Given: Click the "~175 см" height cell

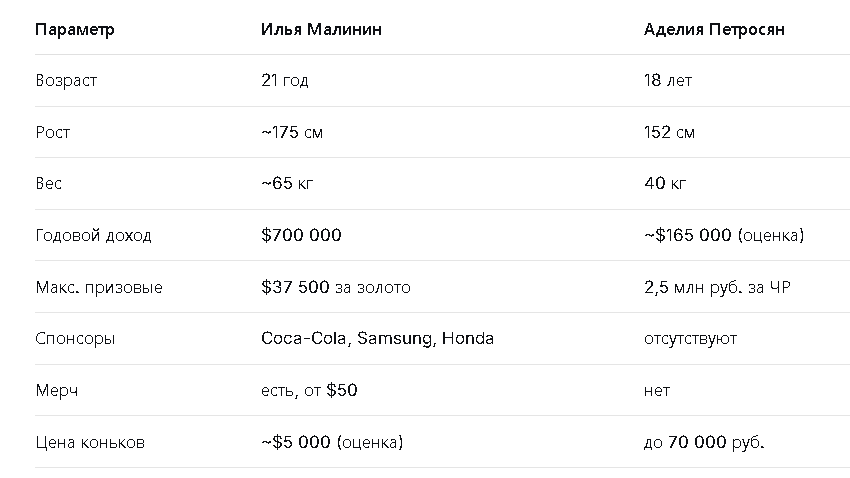Looking at the screenshot, I should tap(292, 132).
